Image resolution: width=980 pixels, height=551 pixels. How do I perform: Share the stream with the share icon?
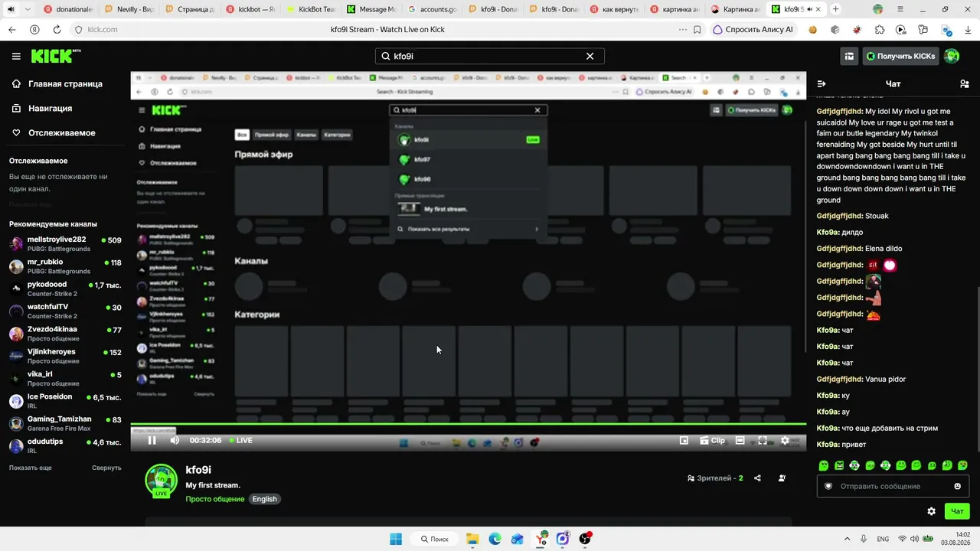point(757,478)
